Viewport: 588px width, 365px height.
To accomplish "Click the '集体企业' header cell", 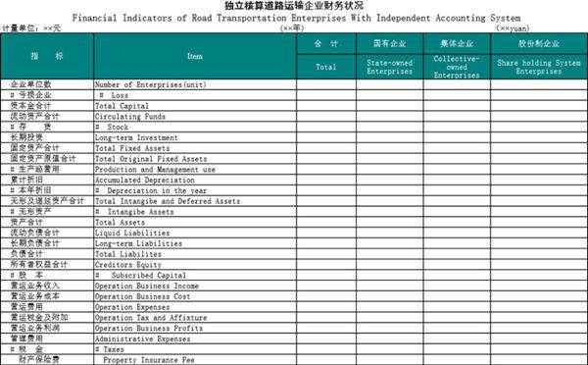I will [457, 43].
